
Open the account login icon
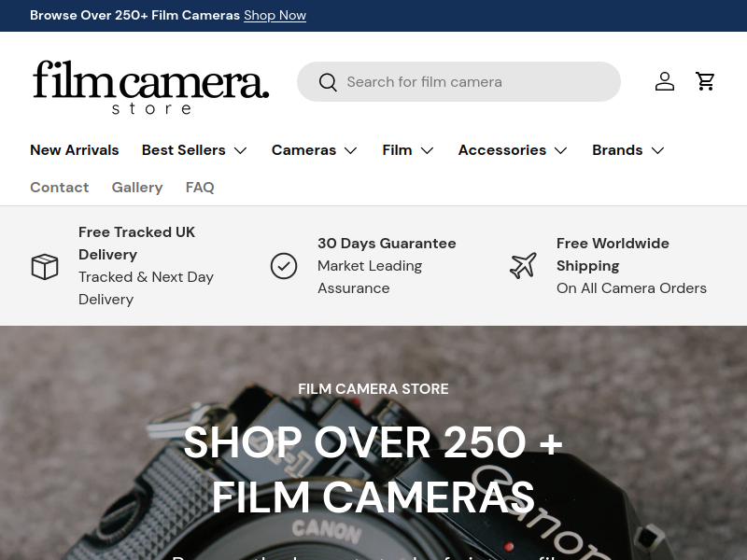(665, 81)
